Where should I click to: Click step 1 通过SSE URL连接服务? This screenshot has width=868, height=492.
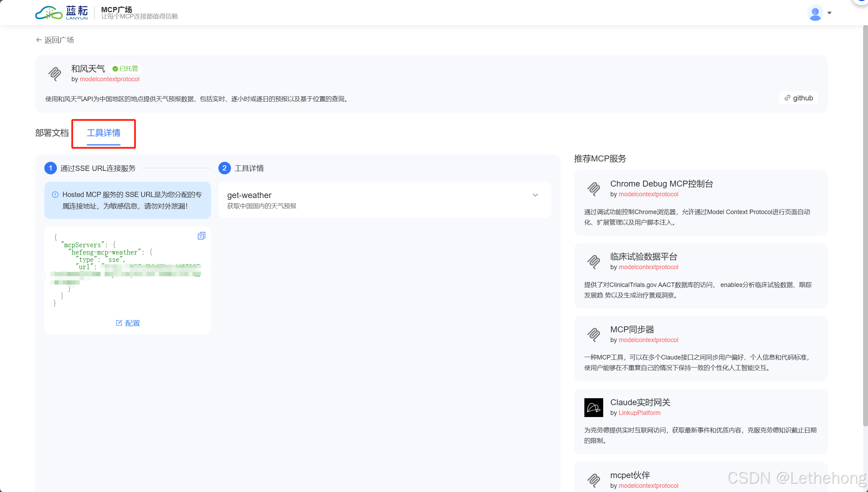[90, 168]
